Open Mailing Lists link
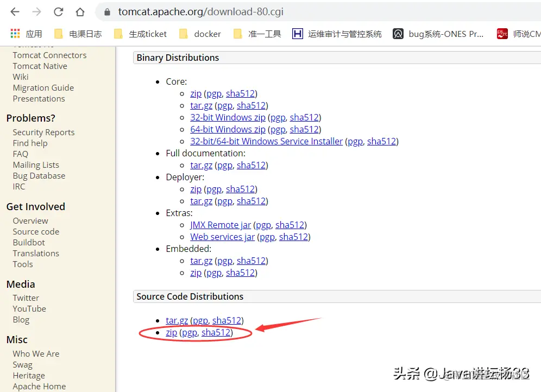Viewport: 541px width, 392px height. point(36,165)
